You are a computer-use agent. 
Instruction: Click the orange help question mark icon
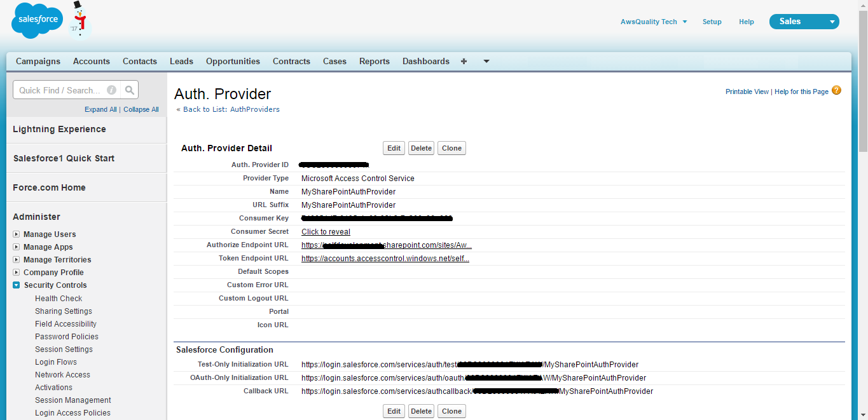click(x=836, y=90)
